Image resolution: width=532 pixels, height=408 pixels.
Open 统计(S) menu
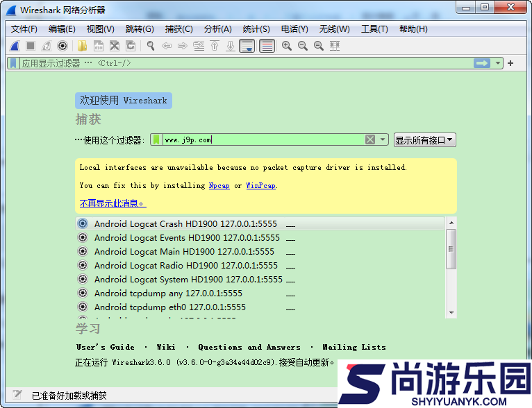256,29
